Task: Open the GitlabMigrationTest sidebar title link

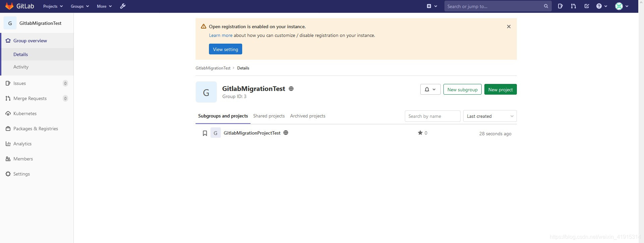Action: 40,23
